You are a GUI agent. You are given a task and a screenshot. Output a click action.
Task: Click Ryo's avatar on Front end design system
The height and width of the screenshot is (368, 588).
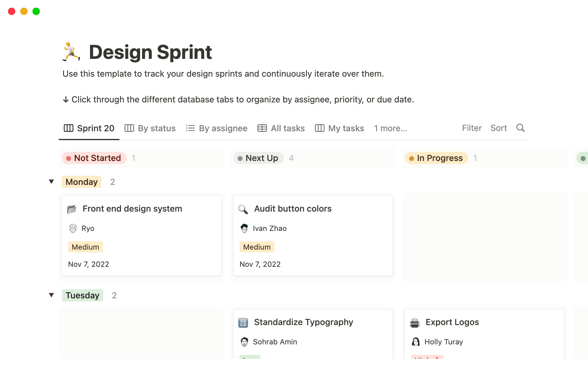pyautogui.click(x=73, y=228)
